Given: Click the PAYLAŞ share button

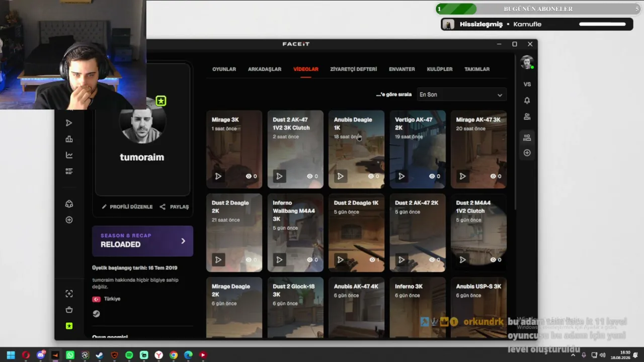Looking at the screenshot, I should pyautogui.click(x=174, y=207).
